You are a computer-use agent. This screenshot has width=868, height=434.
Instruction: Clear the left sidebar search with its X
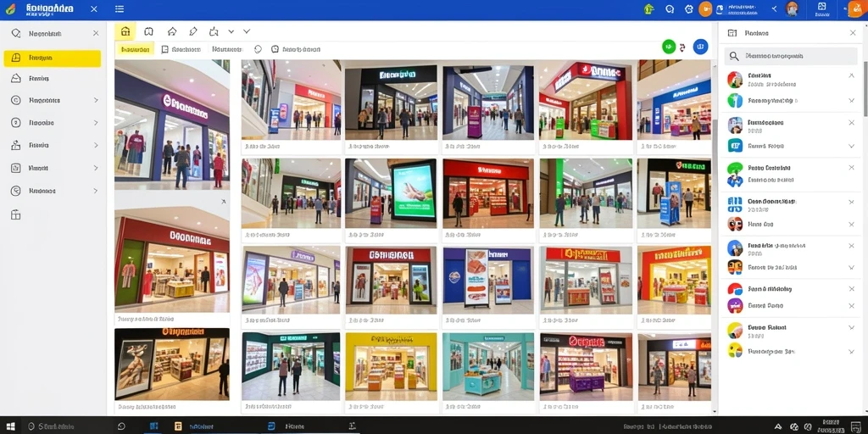click(x=96, y=34)
